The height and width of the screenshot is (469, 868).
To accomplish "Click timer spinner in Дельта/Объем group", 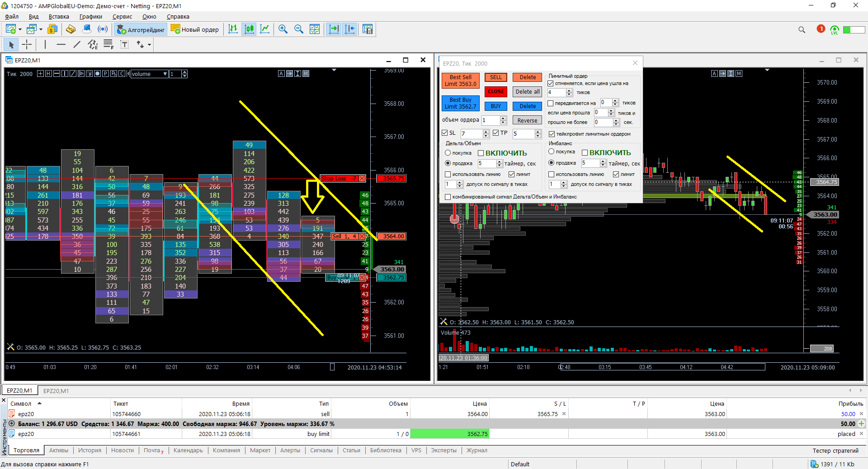I will [x=500, y=164].
